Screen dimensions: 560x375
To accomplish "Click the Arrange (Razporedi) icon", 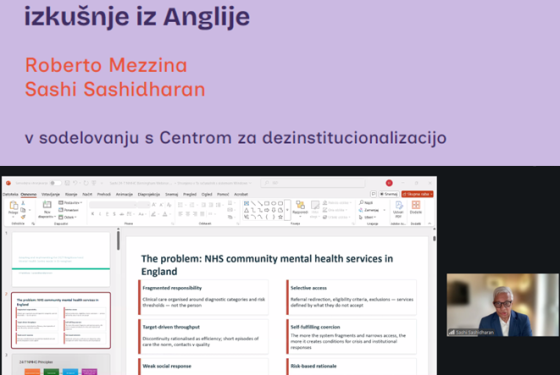I will (x=300, y=205).
